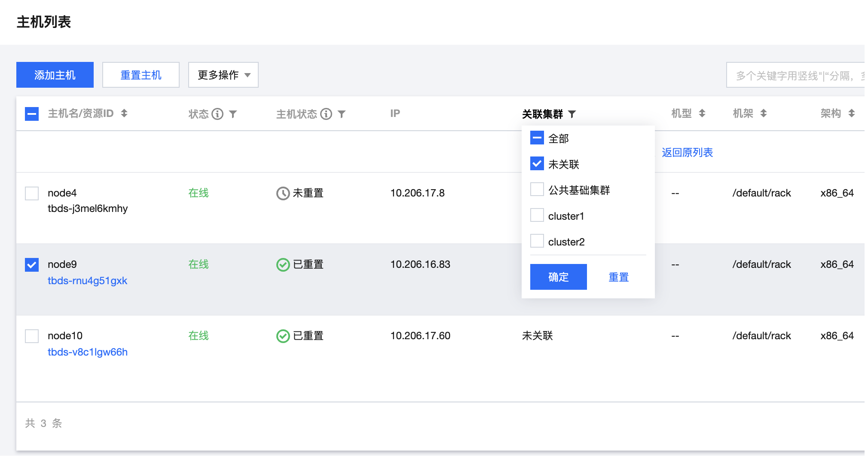Click the 关联集群 filter funnel icon
868x457 pixels.
572,114
